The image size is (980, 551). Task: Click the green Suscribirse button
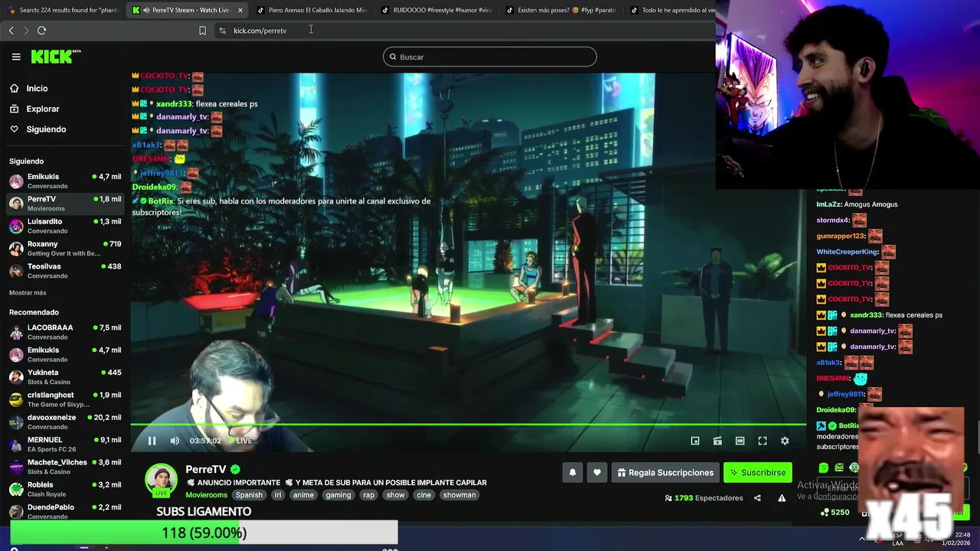[x=758, y=473]
